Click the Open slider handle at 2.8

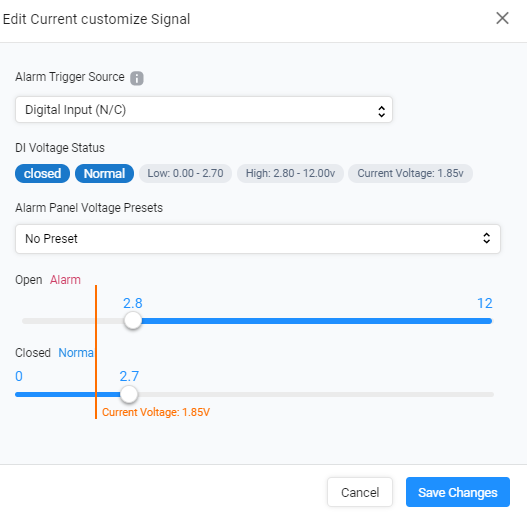(133, 321)
